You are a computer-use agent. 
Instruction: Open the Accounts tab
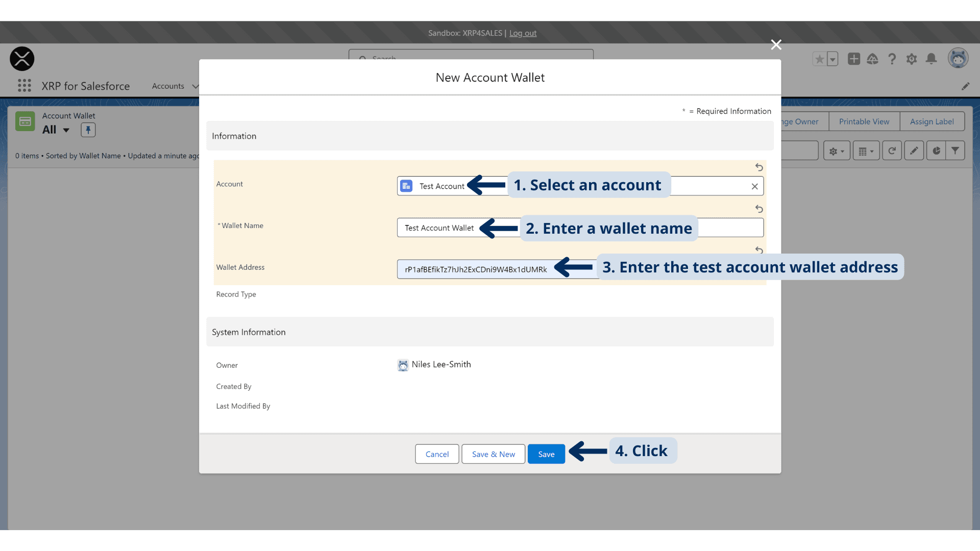click(x=168, y=86)
